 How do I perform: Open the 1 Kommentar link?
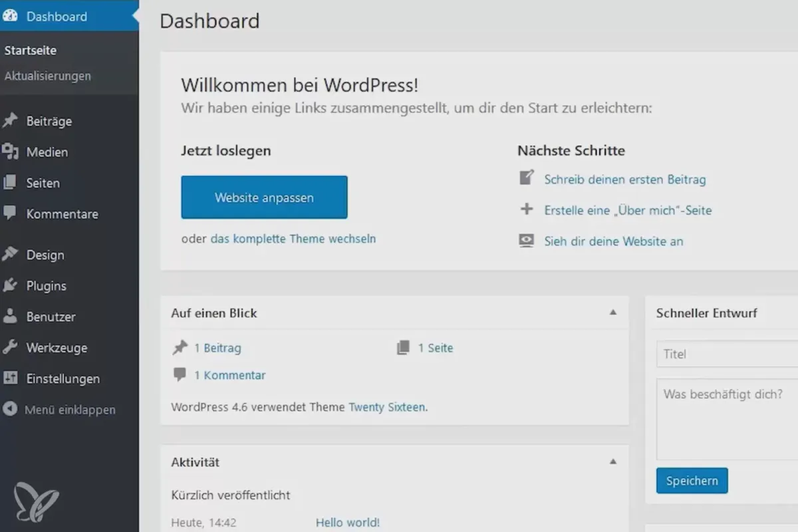click(x=230, y=375)
